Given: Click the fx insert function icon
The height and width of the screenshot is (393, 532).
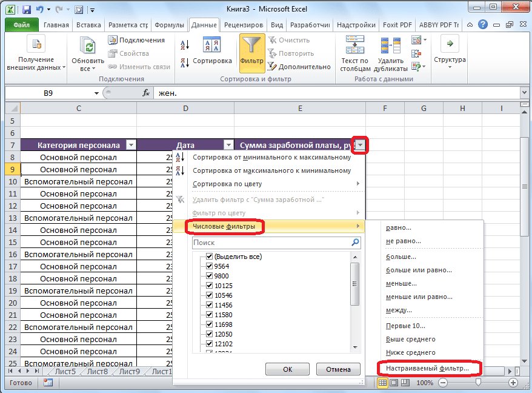Looking at the screenshot, I should pos(146,93).
